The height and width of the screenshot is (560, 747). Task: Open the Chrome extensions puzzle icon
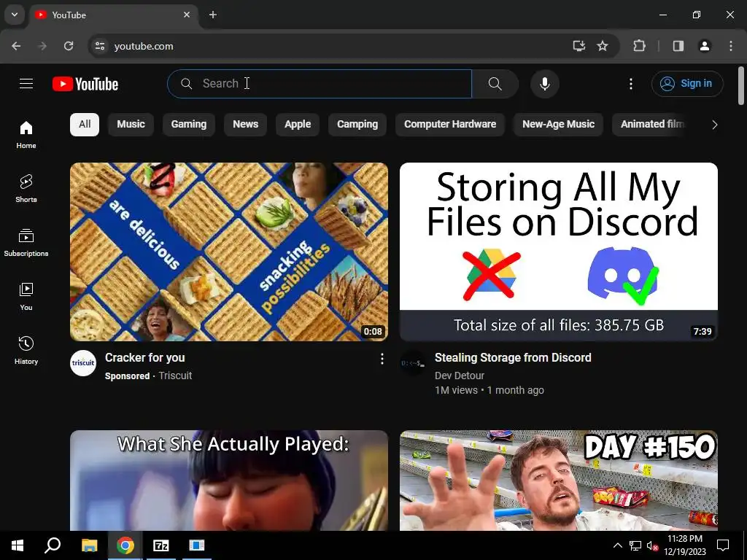[x=639, y=46]
